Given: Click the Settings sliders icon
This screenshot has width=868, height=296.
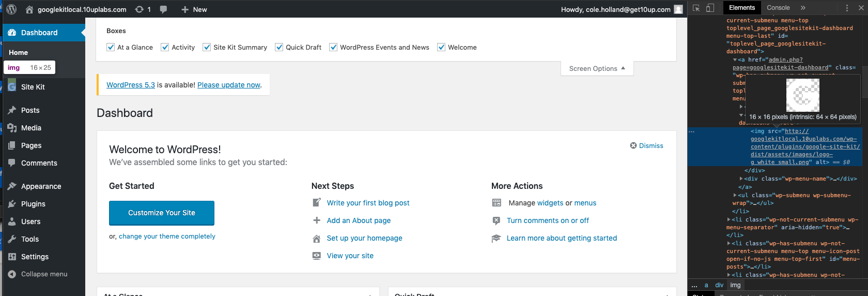Looking at the screenshot, I should [12, 257].
